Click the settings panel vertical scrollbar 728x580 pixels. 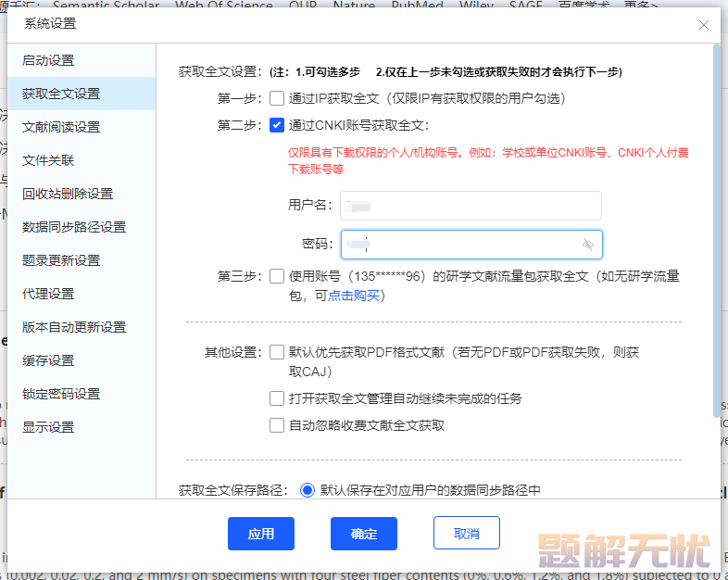(x=716, y=231)
